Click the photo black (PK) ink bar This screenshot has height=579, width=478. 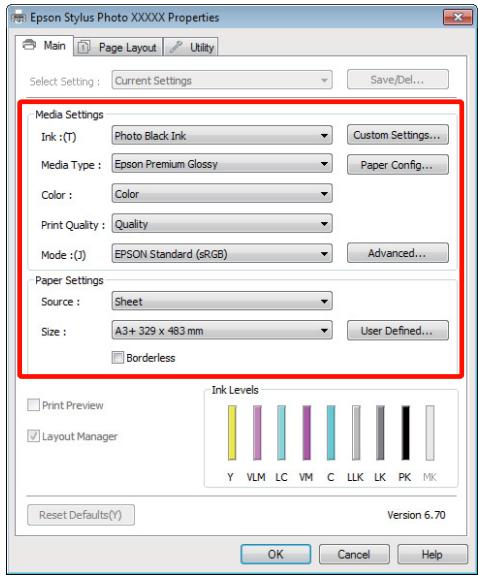pos(406,433)
